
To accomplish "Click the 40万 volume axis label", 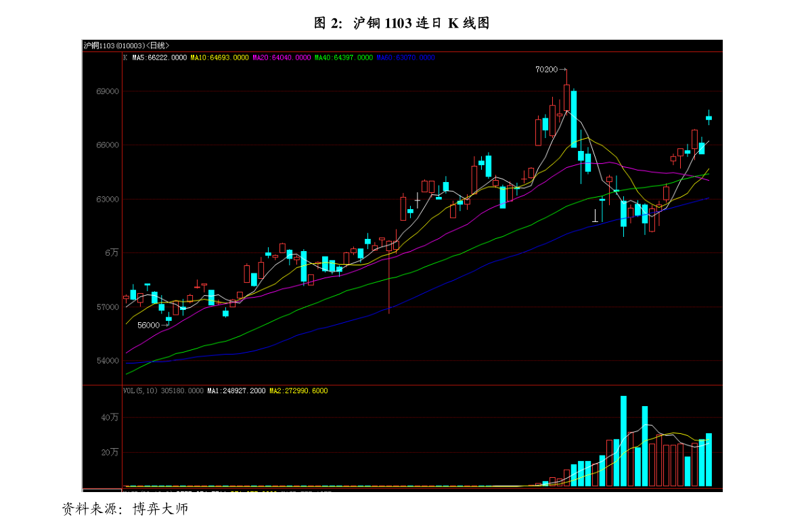I will 110,418.
